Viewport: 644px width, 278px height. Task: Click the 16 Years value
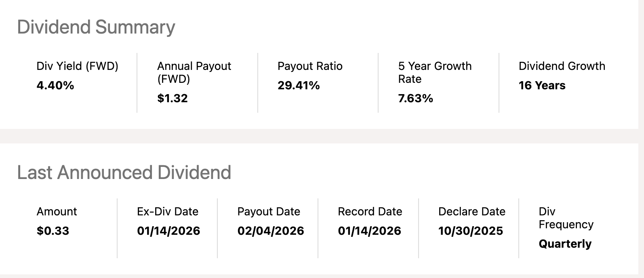[542, 86]
